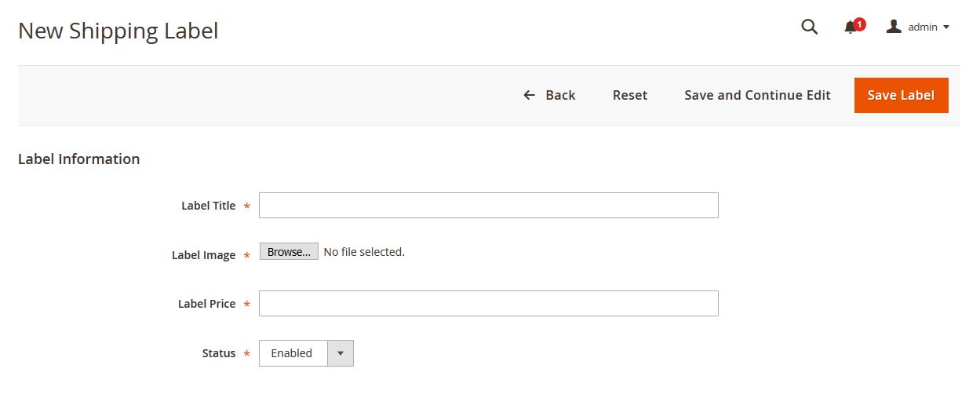Click the "No file selected." text
The image size is (980, 398).
tap(364, 252)
